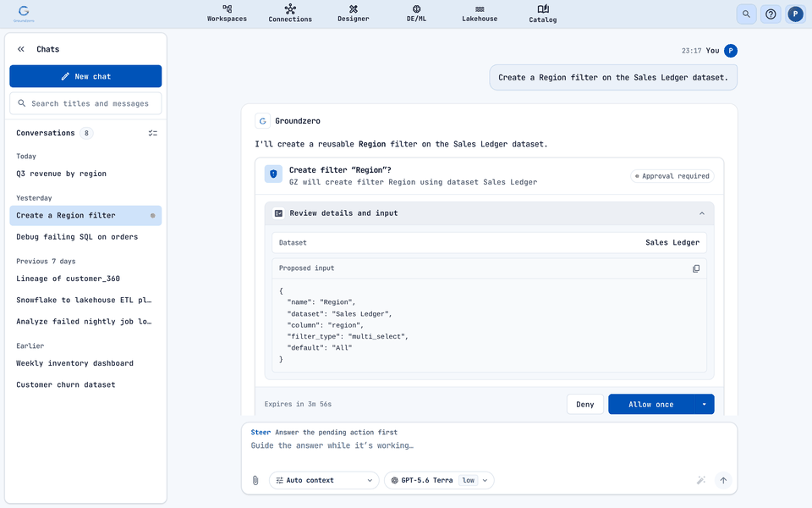
Task: Collapse the Review details and input section
Action: (x=702, y=213)
